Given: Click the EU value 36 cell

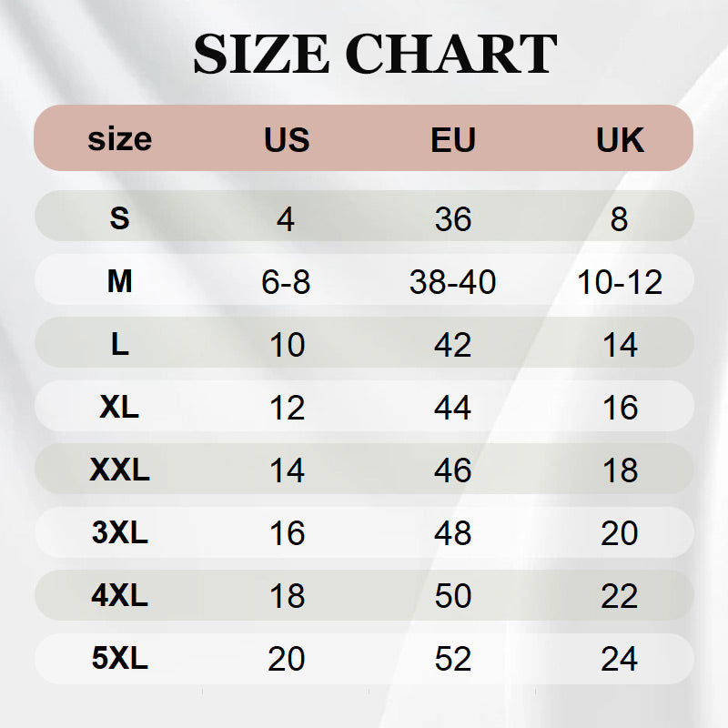Looking at the screenshot, I should (x=453, y=219).
